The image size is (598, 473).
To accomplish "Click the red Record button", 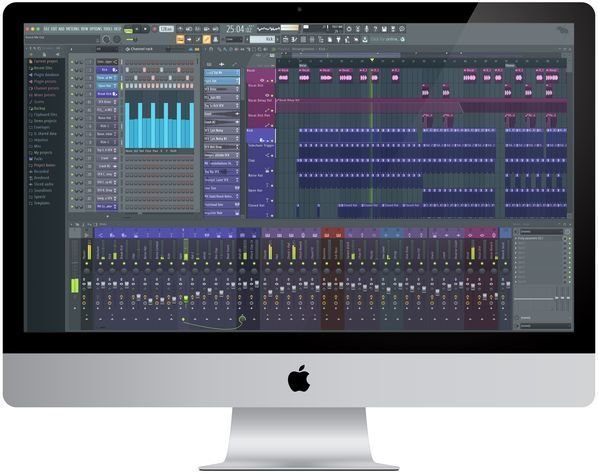I will click(x=154, y=29).
